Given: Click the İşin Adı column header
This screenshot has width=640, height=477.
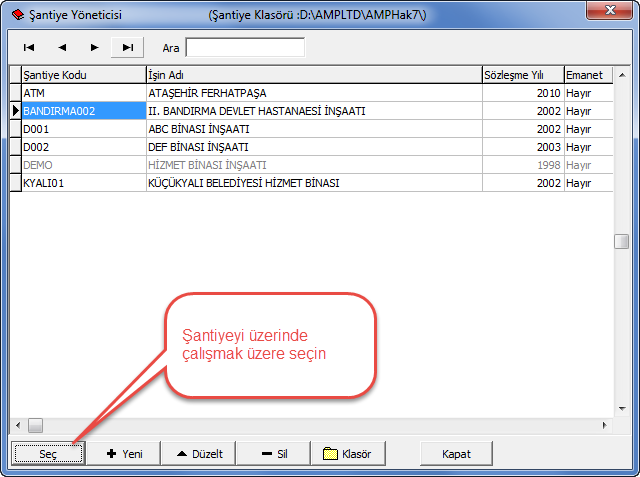Looking at the screenshot, I should tap(312, 75).
